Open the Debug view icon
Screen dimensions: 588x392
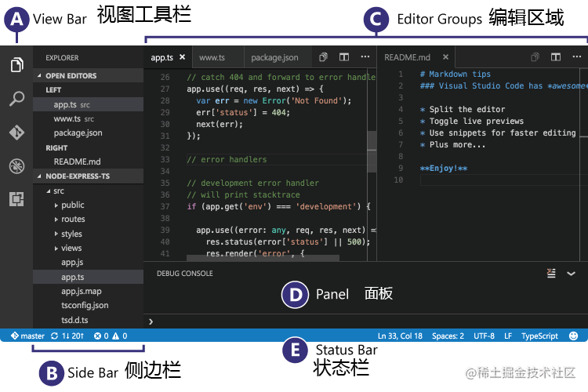pyautogui.click(x=16, y=165)
